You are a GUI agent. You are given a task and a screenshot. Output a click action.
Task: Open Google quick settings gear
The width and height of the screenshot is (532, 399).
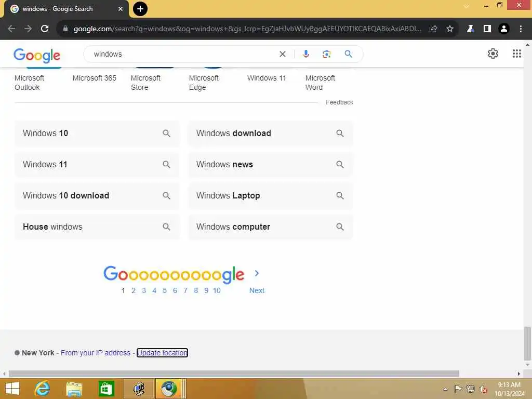coord(493,54)
